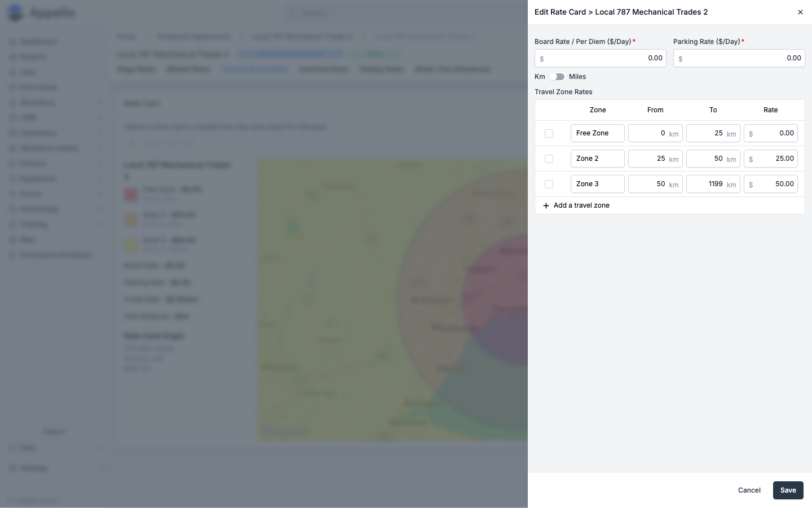Viewport: 812px width, 518px height.
Task: Select the To distance field for Free Zone
Action: 713,133
